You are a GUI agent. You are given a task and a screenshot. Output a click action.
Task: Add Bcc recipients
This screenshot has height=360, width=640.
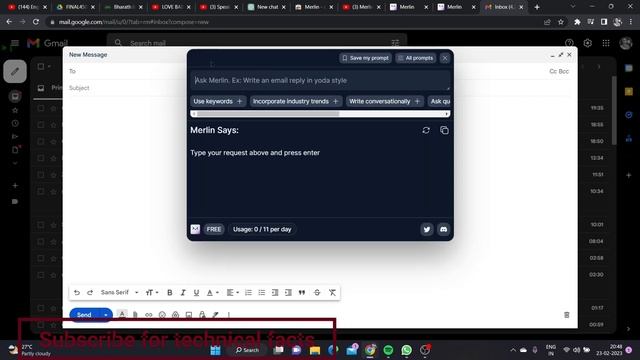tap(564, 71)
